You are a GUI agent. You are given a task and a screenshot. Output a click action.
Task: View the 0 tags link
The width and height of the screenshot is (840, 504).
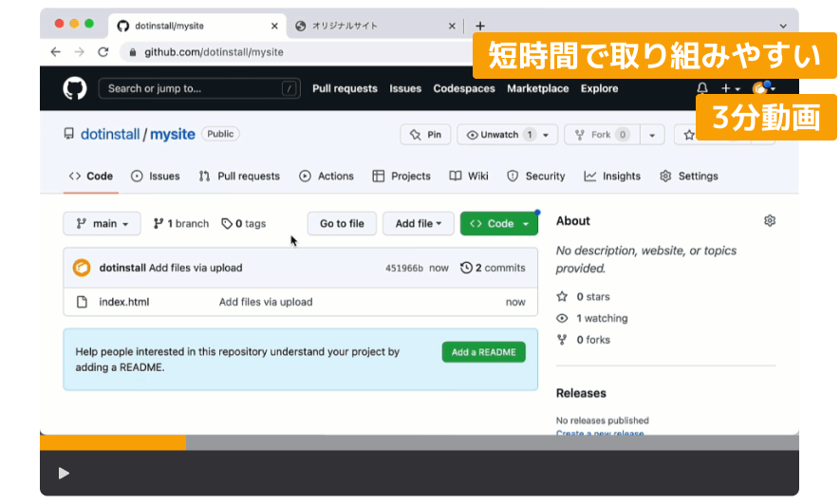[244, 223]
